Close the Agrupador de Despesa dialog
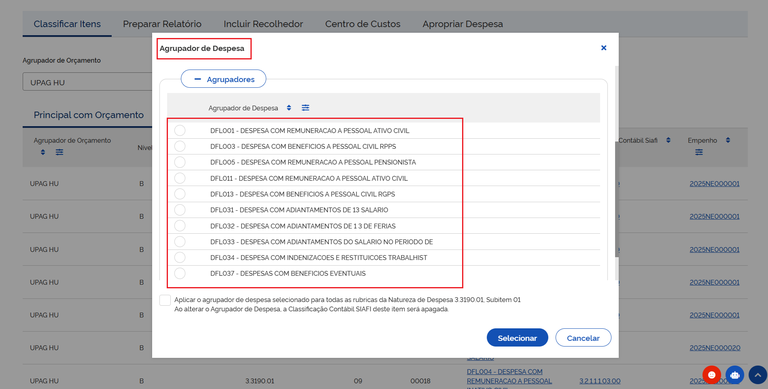Screen dimensions: 768x389 pos(603,48)
